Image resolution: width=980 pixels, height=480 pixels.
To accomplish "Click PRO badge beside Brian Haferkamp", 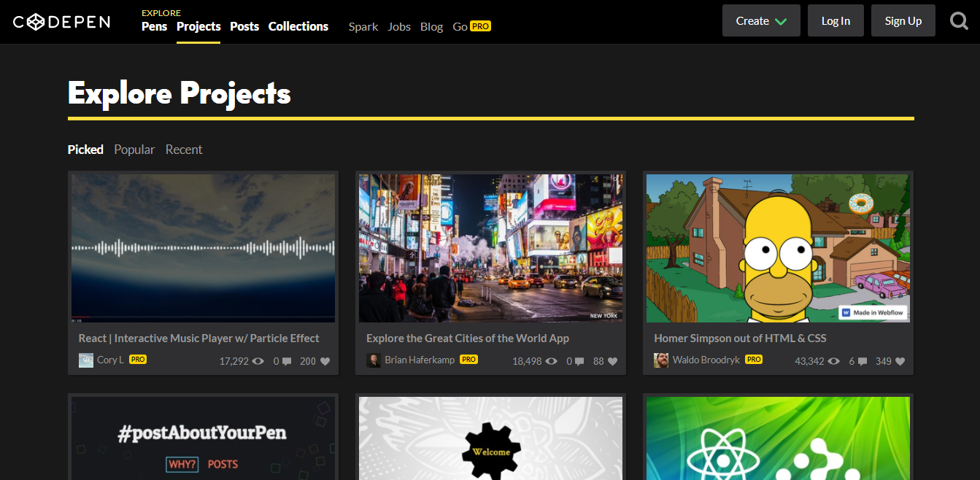I will click(469, 360).
